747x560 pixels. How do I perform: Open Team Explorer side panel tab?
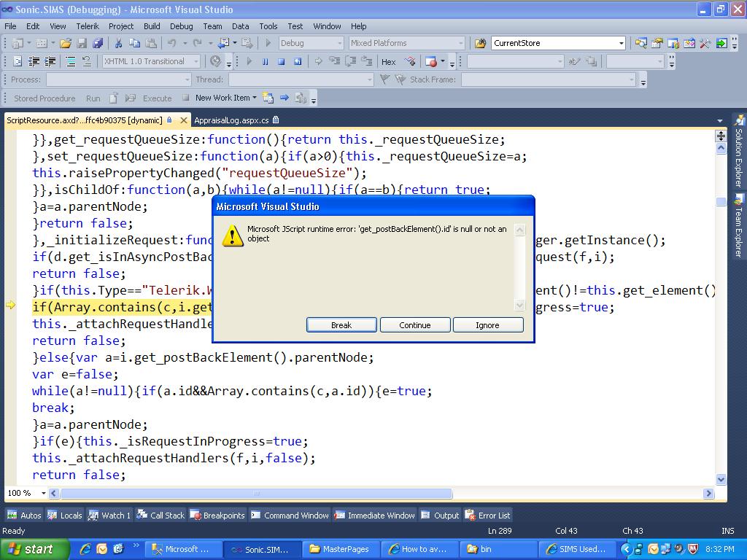pyautogui.click(x=738, y=226)
